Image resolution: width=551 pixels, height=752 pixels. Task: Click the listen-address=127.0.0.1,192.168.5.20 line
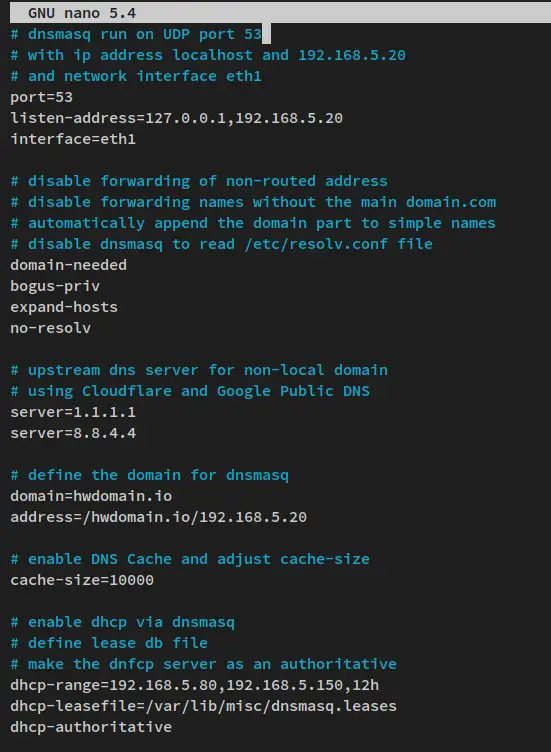click(x=176, y=118)
